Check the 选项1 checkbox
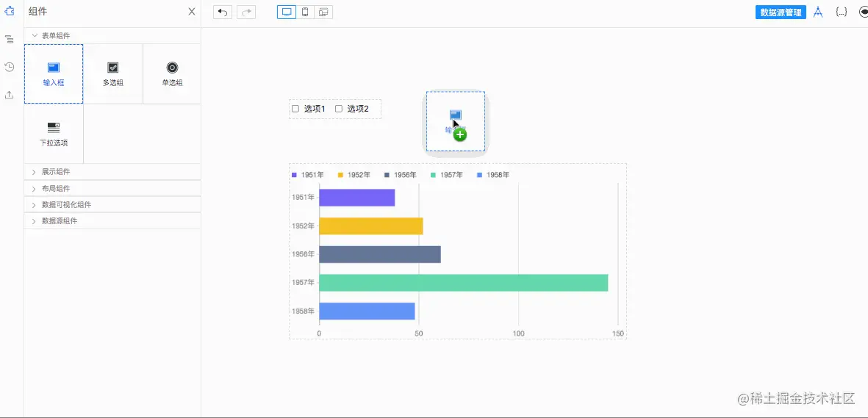The image size is (868, 418). pos(295,109)
